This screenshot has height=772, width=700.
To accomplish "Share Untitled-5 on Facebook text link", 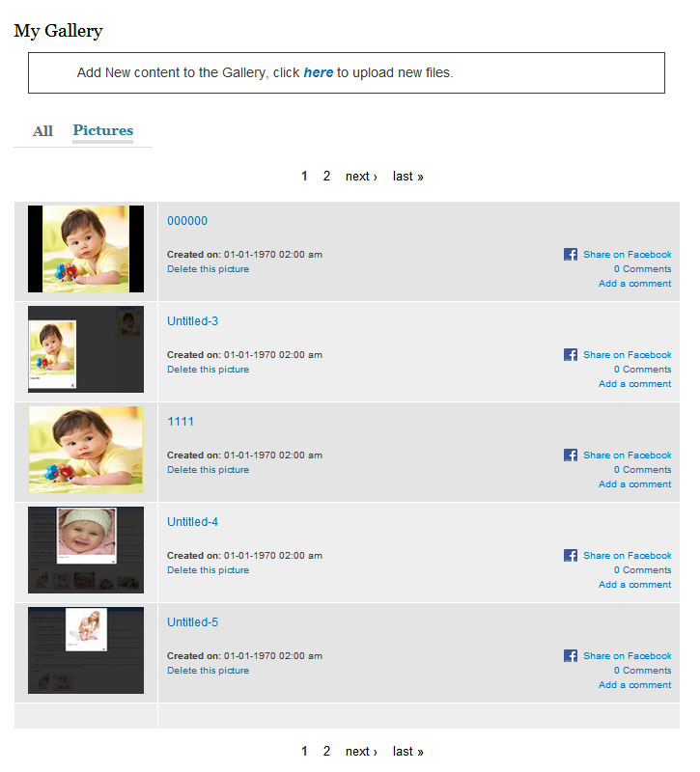I will tap(627, 656).
